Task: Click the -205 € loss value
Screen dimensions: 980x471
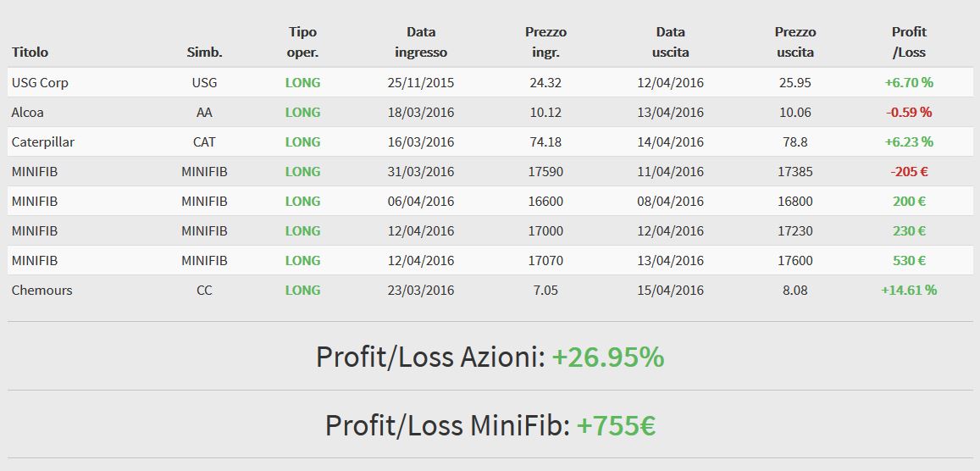Action: point(909,172)
